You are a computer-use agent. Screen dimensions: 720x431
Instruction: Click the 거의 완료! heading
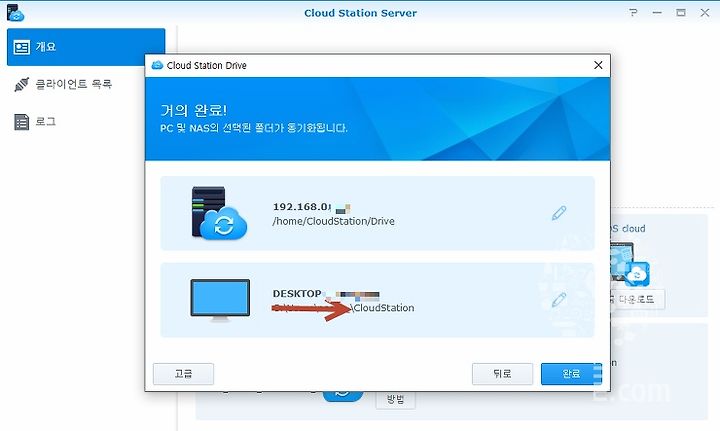(193, 110)
